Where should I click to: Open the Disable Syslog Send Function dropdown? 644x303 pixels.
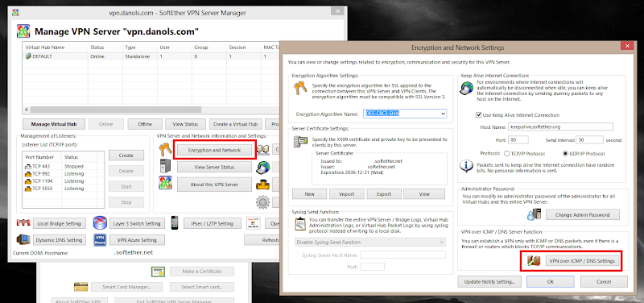point(370,242)
